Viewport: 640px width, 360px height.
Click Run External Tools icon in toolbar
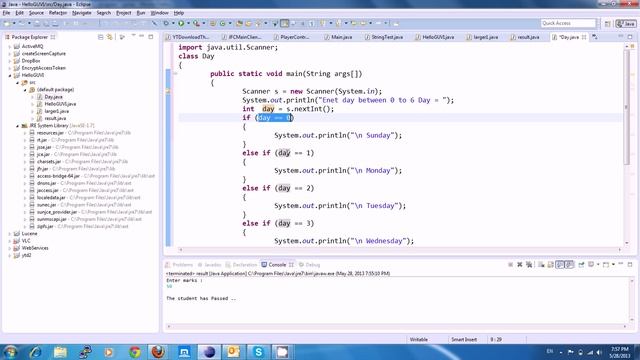[196, 23]
